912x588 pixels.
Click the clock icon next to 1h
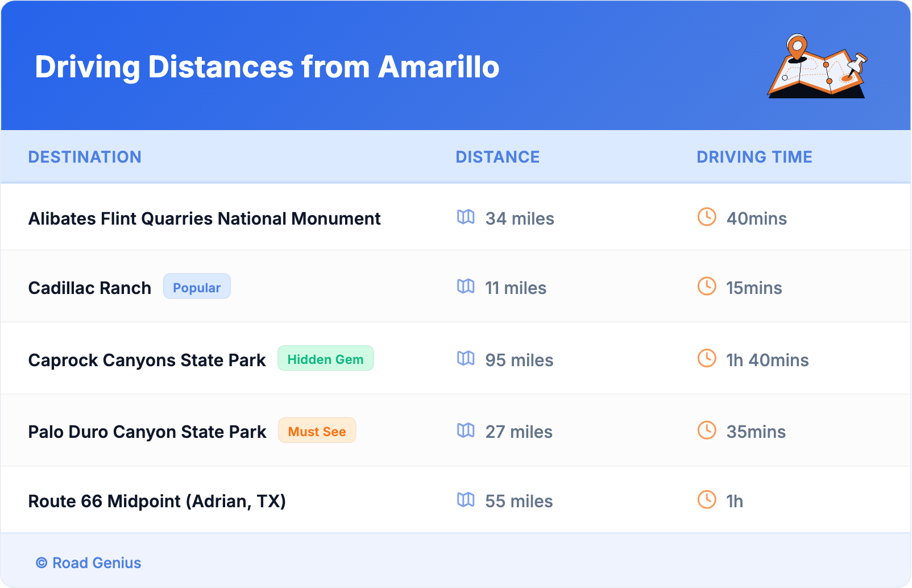(707, 500)
